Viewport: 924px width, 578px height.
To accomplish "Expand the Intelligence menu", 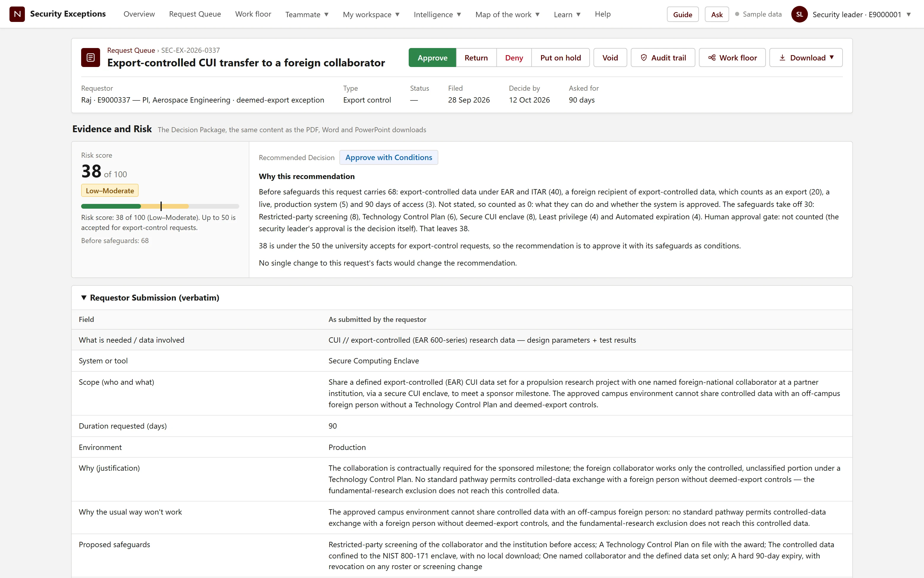I will [437, 15].
